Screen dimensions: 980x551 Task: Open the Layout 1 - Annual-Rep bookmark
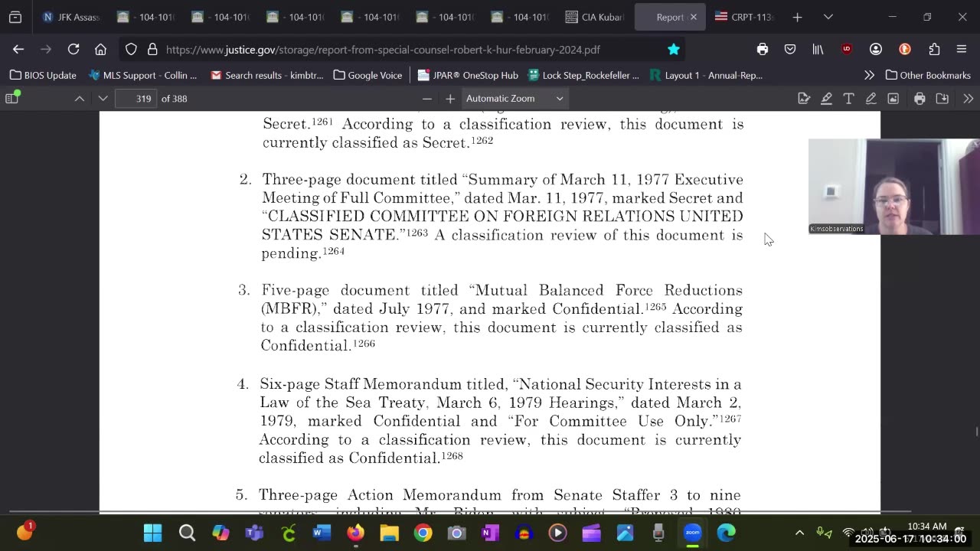coord(706,75)
